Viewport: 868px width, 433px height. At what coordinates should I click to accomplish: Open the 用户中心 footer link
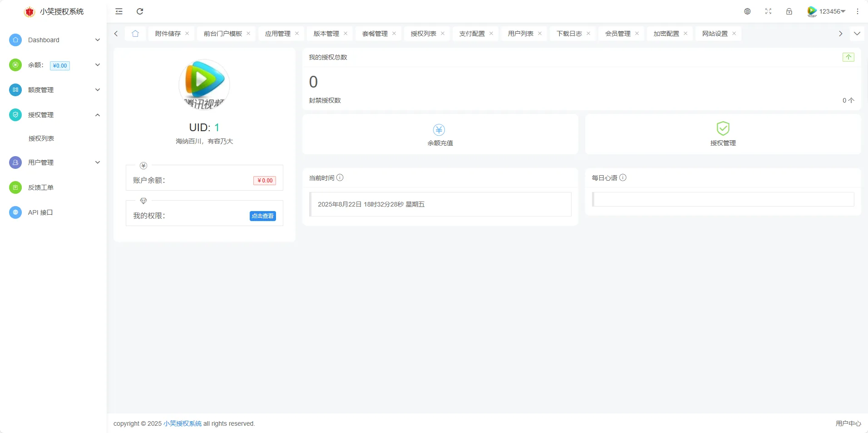click(847, 423)
